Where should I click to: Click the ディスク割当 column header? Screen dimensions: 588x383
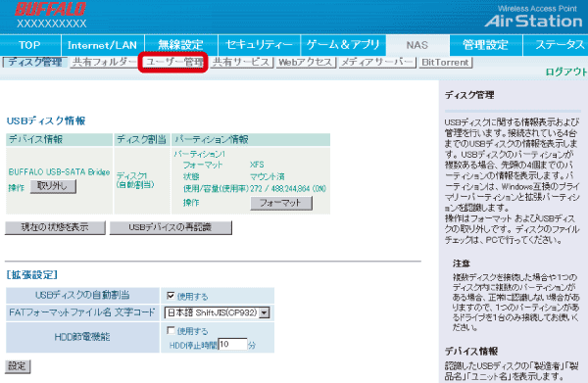(x=141, y=139)
